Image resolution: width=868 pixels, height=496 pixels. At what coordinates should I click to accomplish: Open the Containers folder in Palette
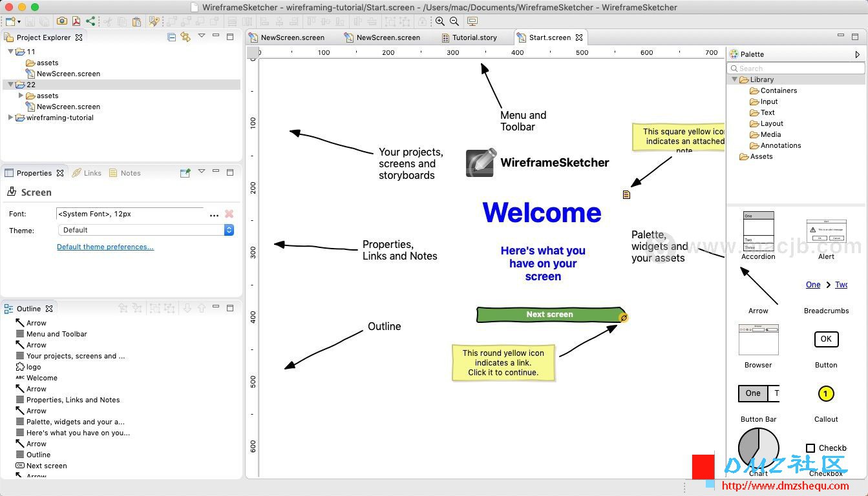point(773,90)
